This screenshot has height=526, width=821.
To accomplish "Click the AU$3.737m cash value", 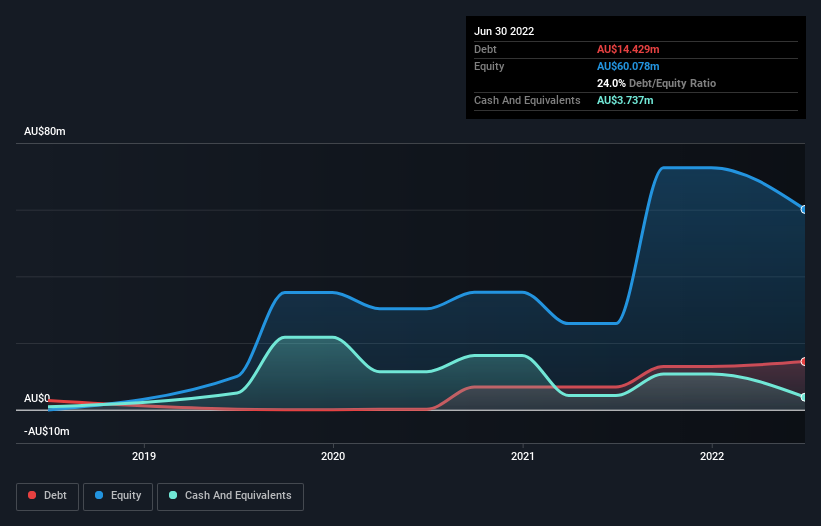I will coord(625,100).
